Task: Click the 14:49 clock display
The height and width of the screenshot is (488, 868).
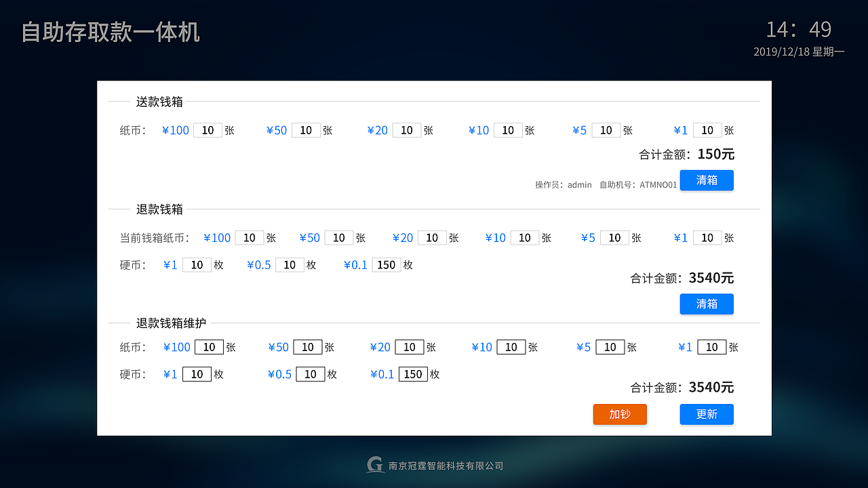Action: [798, 29]
